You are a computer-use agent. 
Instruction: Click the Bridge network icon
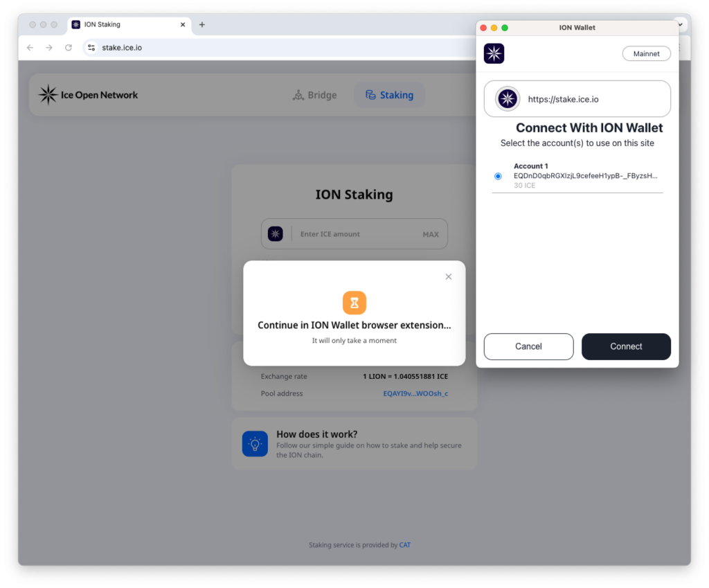click(300, 95)
